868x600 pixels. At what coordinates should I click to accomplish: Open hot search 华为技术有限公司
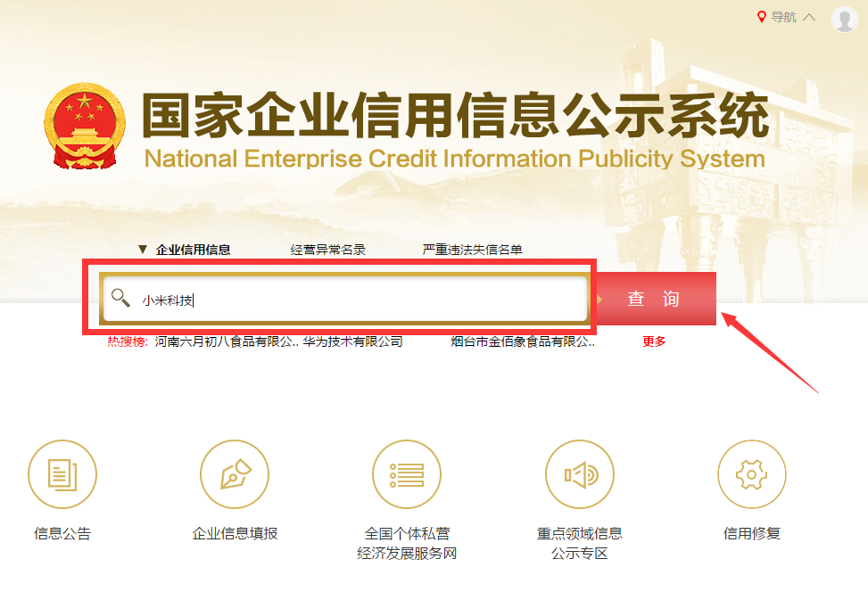[x=352, y=341]
